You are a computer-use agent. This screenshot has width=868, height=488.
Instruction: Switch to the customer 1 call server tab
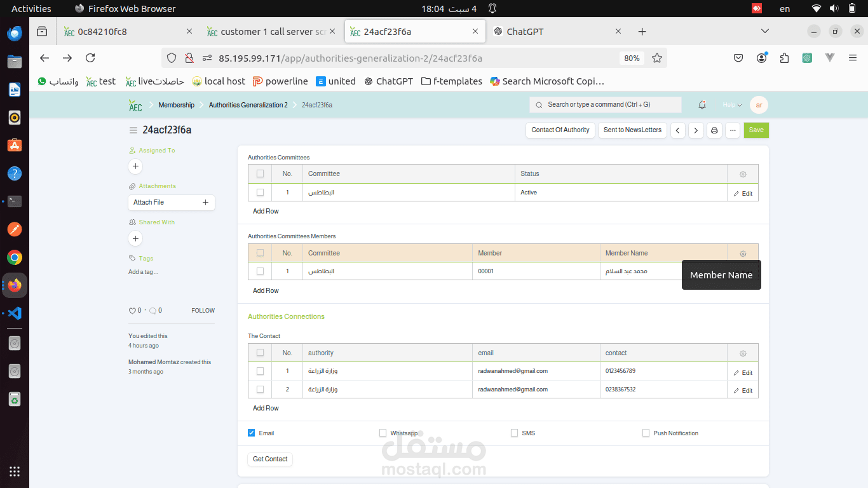[272, 31]
